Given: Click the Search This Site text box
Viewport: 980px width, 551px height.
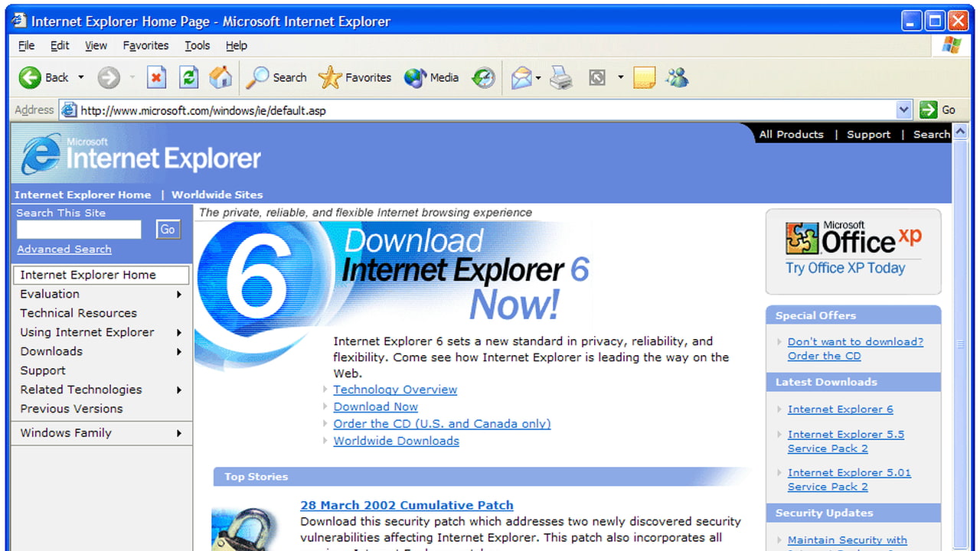Looking at the screenshot, I should 79,230.
